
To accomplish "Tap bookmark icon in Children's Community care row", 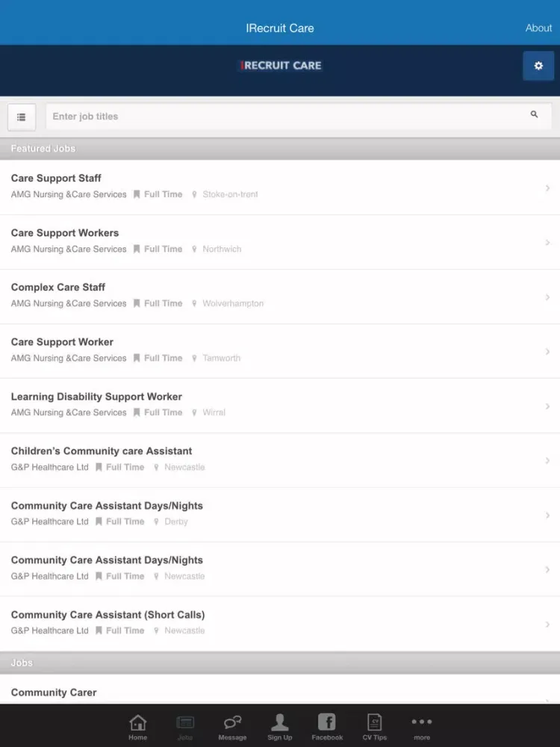I will click(x=99, y=468).
